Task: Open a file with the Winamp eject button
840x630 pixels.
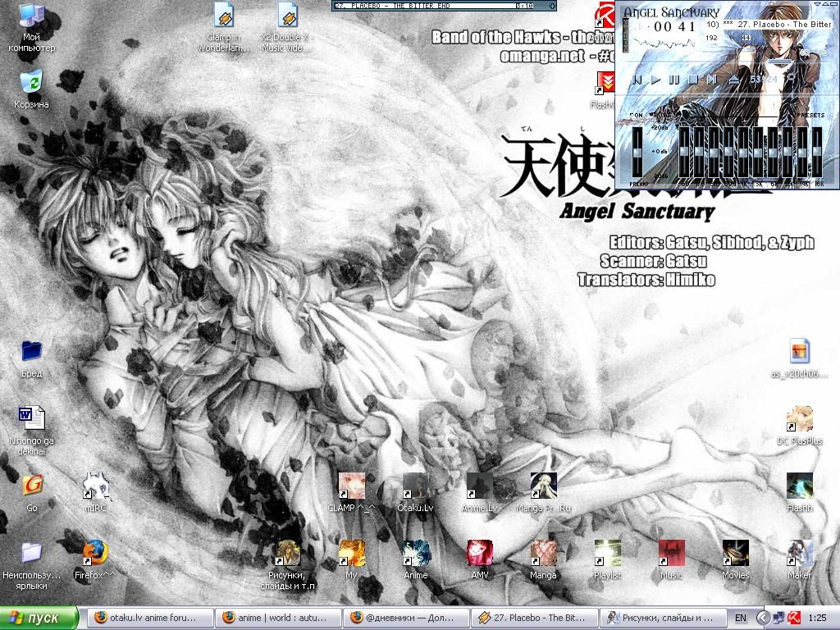Action: pos(734,80)
